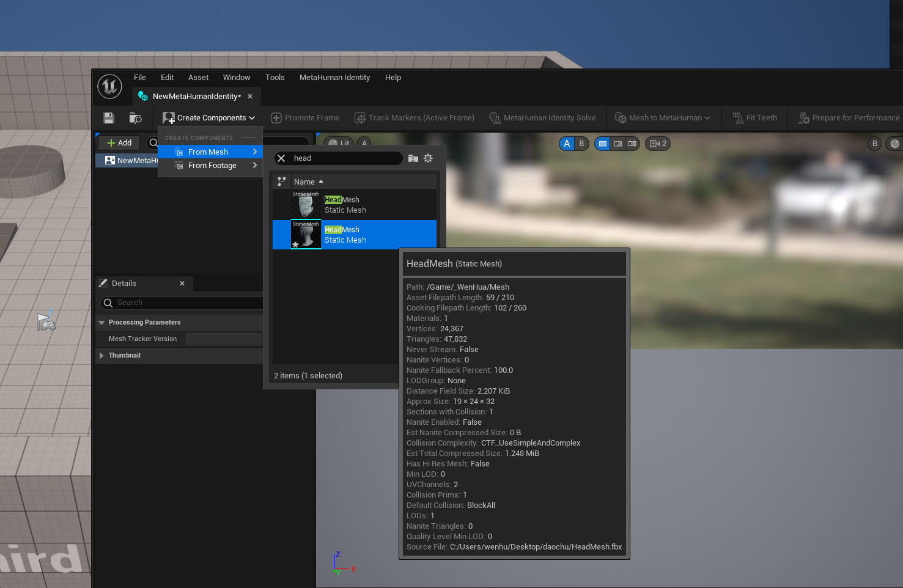This screenshot has height=588, width=903.
Task: Click Track Markers (Active Frame)
Action: (x=415, y=118)
